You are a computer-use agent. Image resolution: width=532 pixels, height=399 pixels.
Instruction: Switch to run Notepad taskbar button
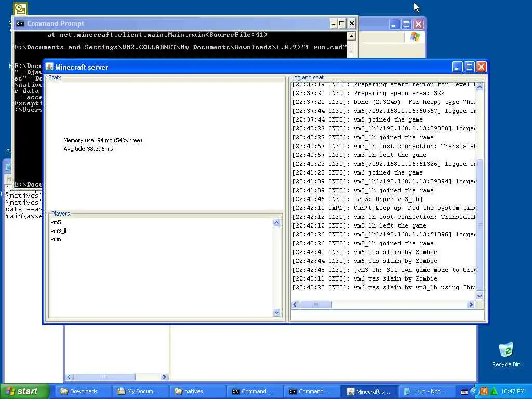(426, 391)
